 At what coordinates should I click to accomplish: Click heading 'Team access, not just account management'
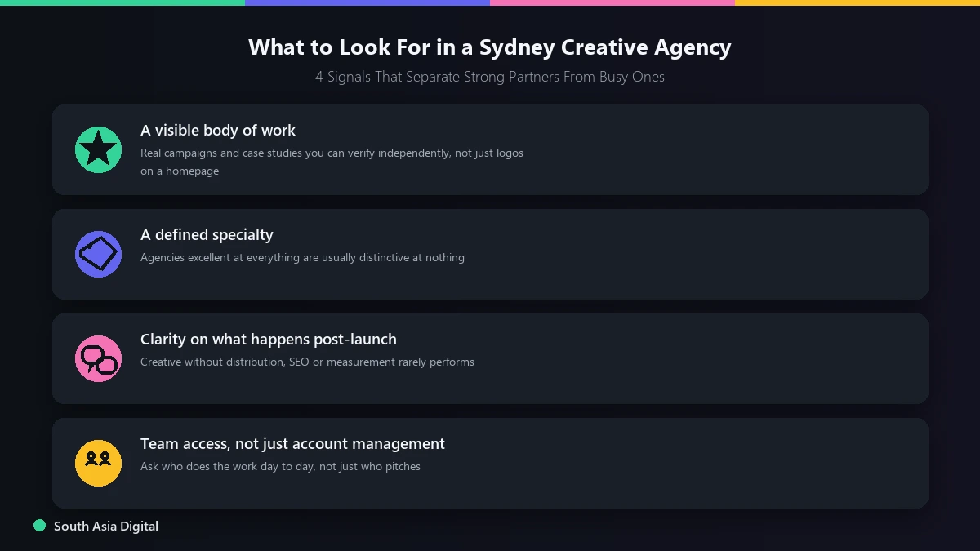pyautogui.click(x=292, y=443)
